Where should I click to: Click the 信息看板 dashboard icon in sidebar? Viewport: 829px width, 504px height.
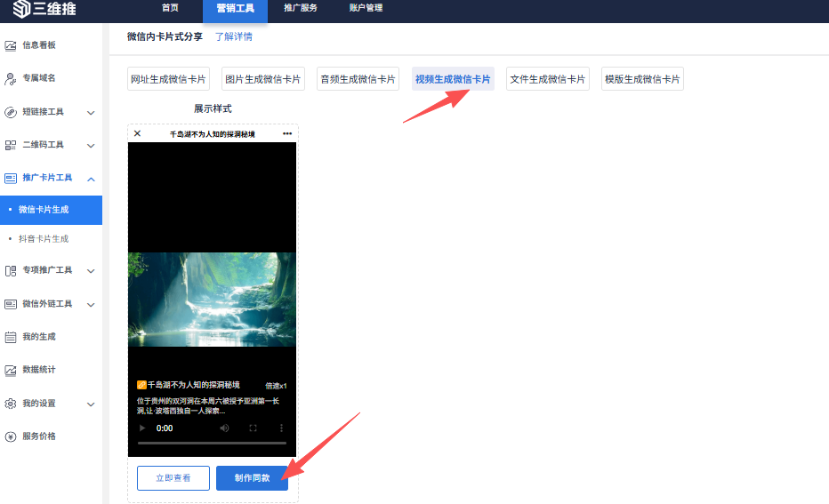pos(11,45)
